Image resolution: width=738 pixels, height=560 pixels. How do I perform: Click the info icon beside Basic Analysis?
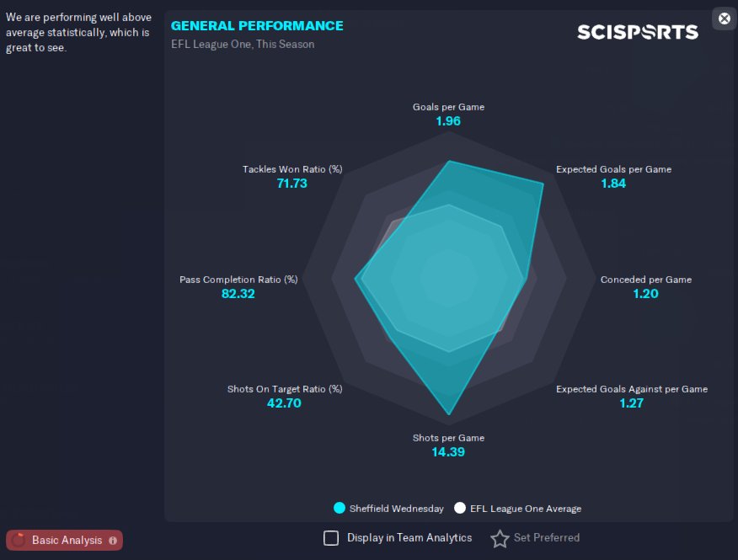point(113,541)
